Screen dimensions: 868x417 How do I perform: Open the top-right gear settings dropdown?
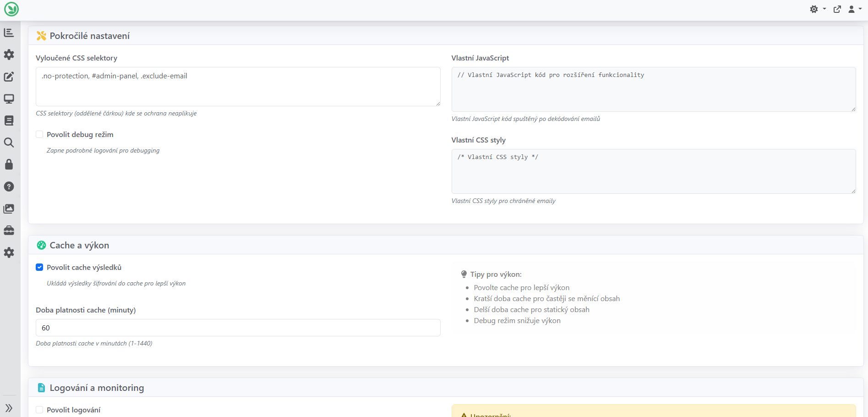coord(817,9)
